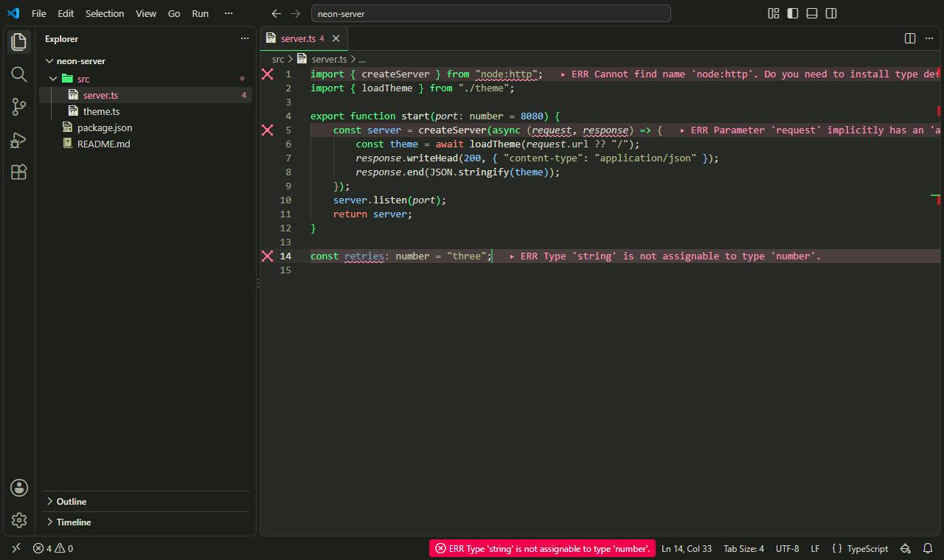Open the Accounts menu icon
This screenshot has width=944, height=560.
coord(19,487)
